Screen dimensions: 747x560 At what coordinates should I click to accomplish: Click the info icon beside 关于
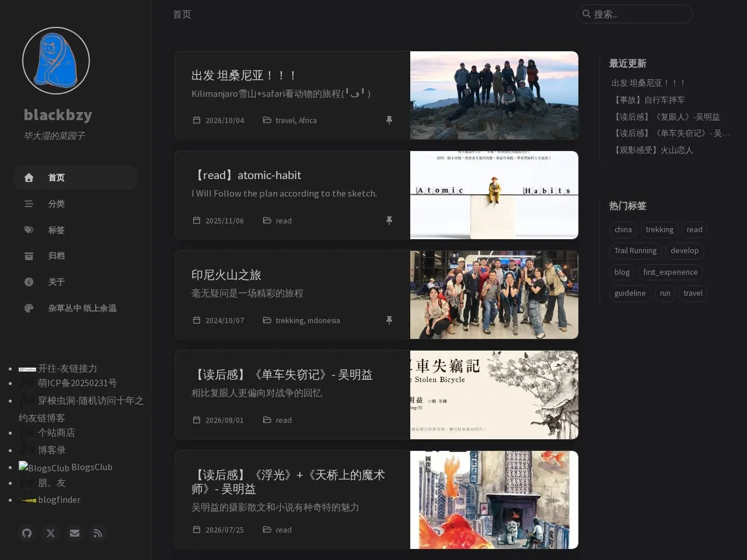pyautogui.click(x=29, y=282)
